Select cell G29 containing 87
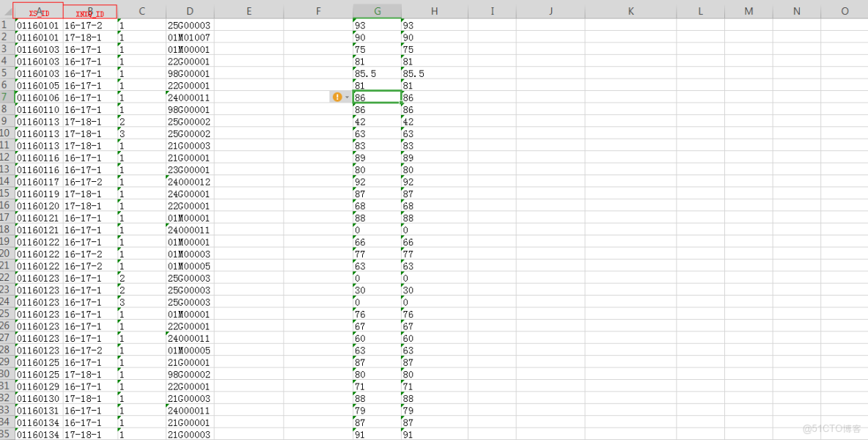 [x=377, y=362]
